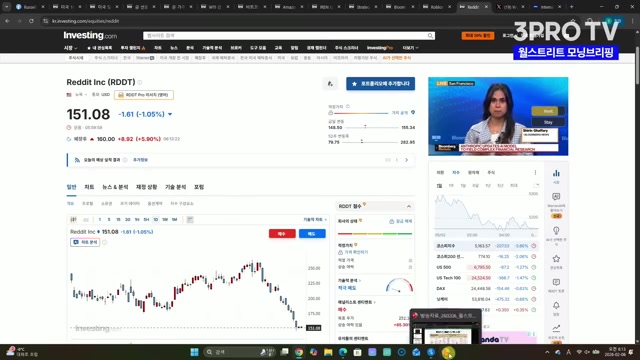Viewport: 640px width, 360px height.
Task: Open the price change percent dropdown arrow
Action: (170, 114)
